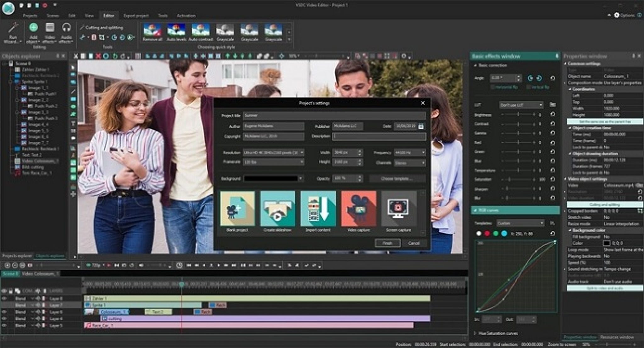Collapse the Coordinates section in Properties
644x348 pixels.
coord(569,89)
